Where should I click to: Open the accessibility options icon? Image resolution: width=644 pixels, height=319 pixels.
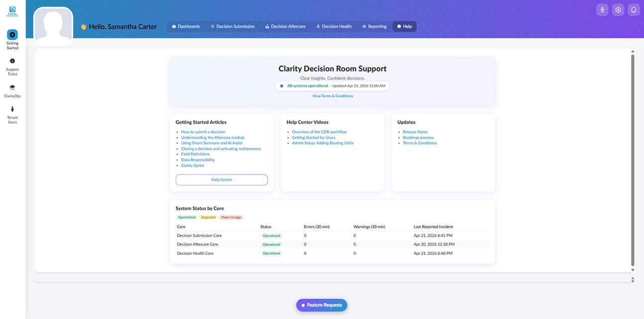coord(602,9)
